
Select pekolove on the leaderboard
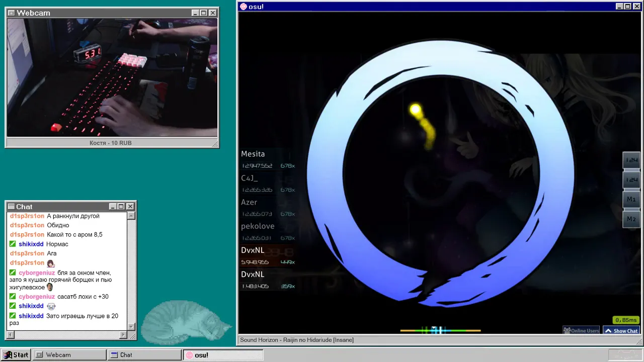(x=268, y=232)
